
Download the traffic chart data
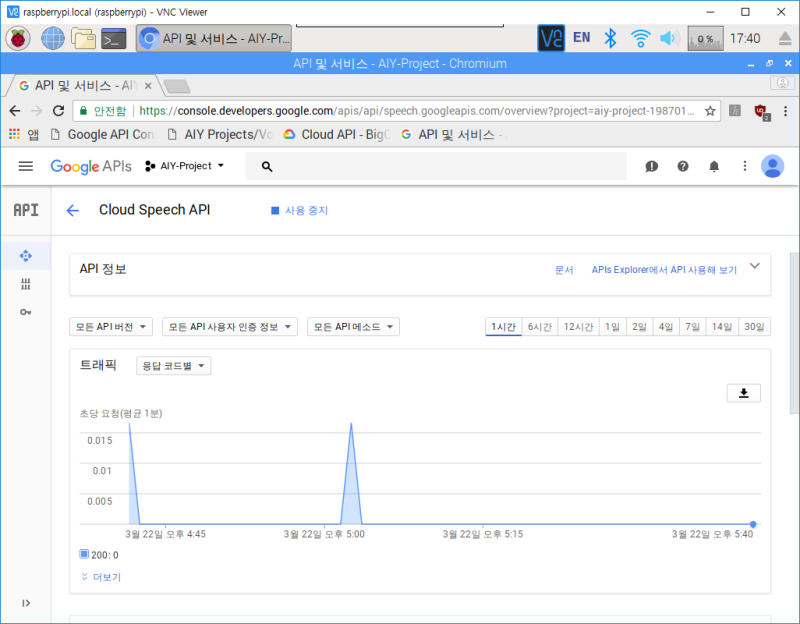[743, 393]
